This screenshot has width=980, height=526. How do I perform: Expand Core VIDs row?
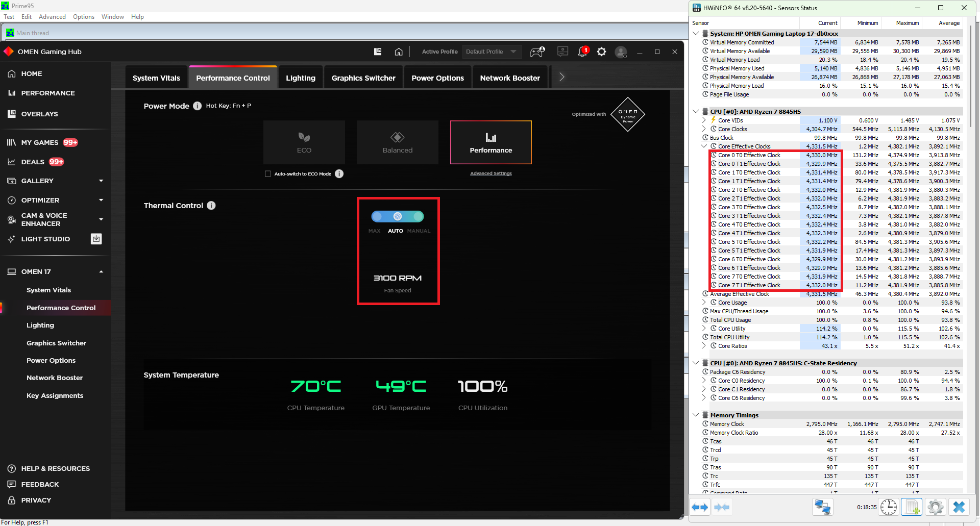(704, 120)
